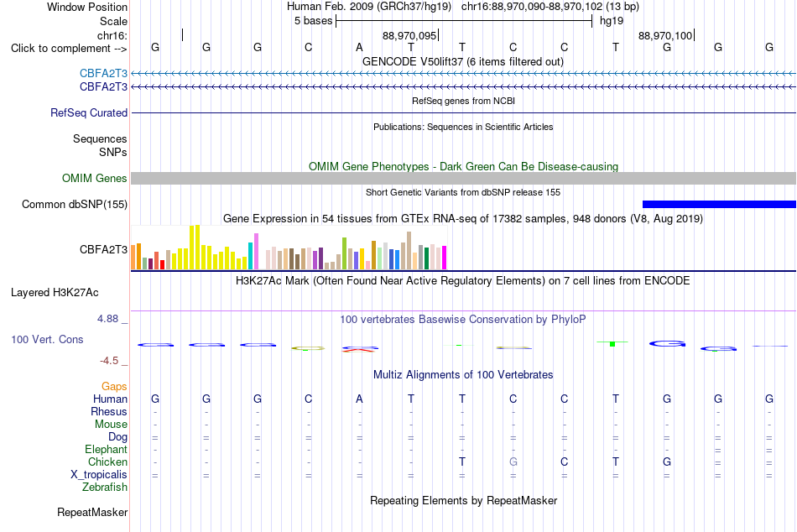
Task: Click the 88,970,095 position marker
Action: click(x=411, y=35)
